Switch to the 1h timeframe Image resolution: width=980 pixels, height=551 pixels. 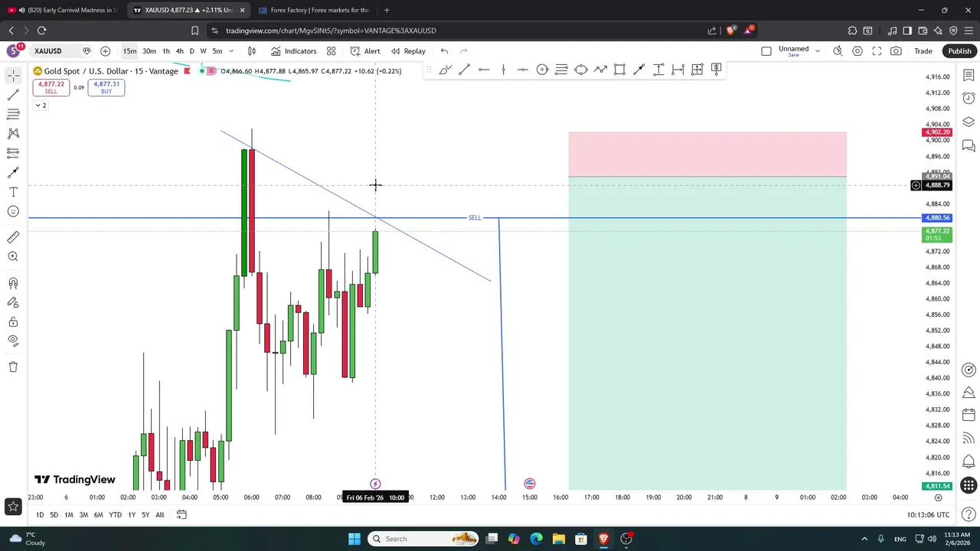[165, 51]
